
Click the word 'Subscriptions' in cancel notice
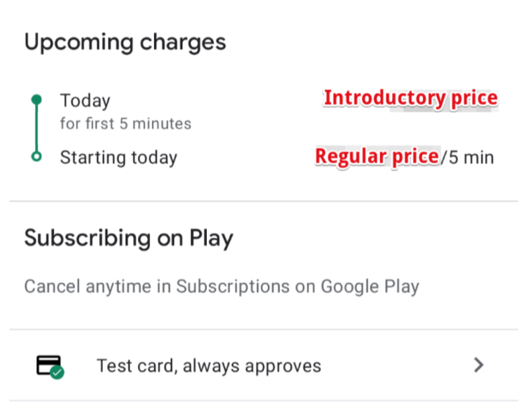(x=233, y=286)
